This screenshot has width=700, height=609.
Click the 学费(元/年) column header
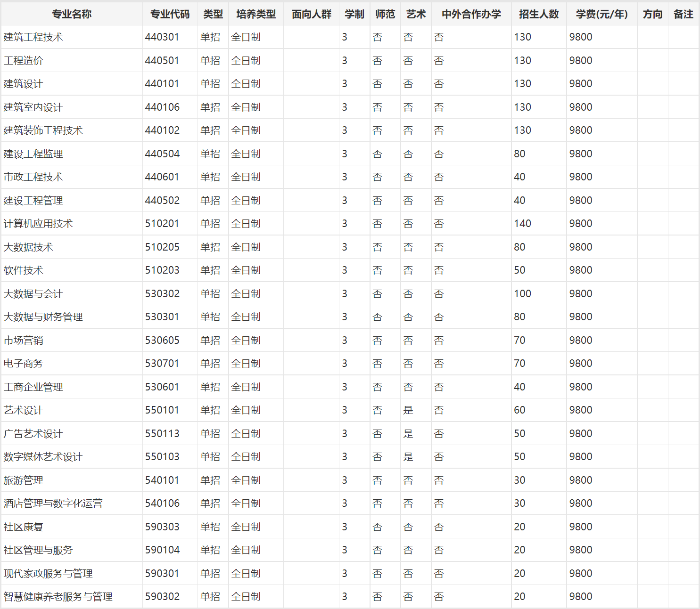tap(602, 14)
